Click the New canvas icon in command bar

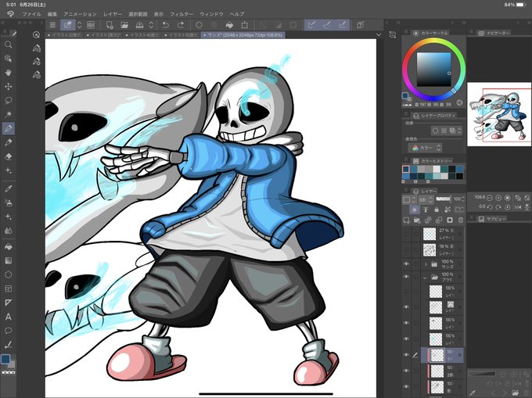coord(110,25)
